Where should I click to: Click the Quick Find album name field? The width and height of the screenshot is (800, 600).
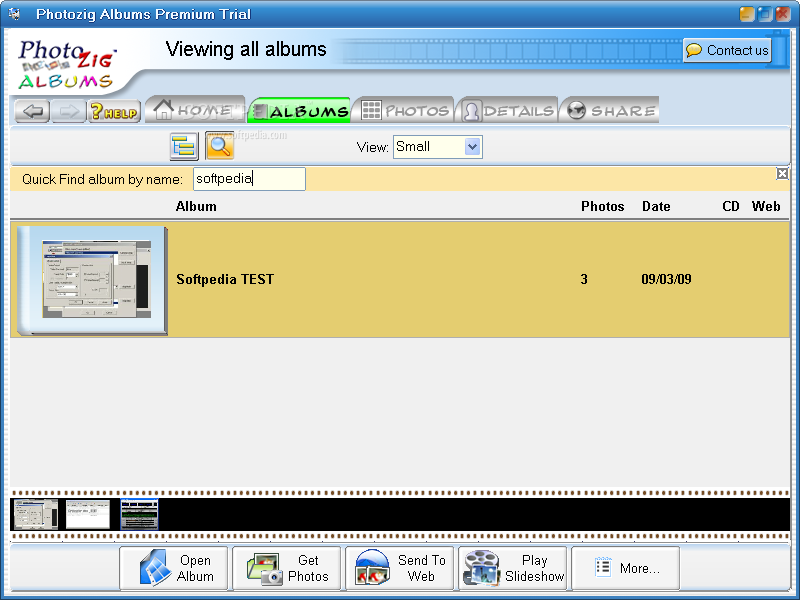(x=249, y=179)
